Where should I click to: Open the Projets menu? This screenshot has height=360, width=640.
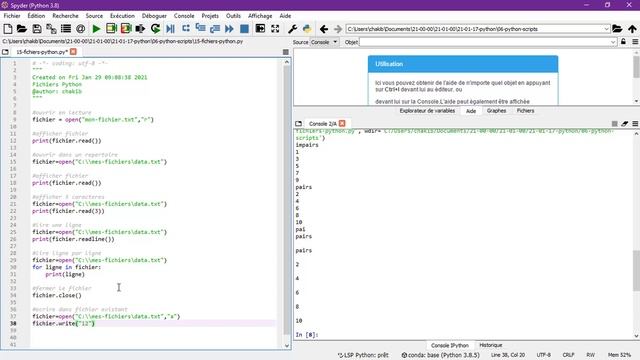click(210, 16)
